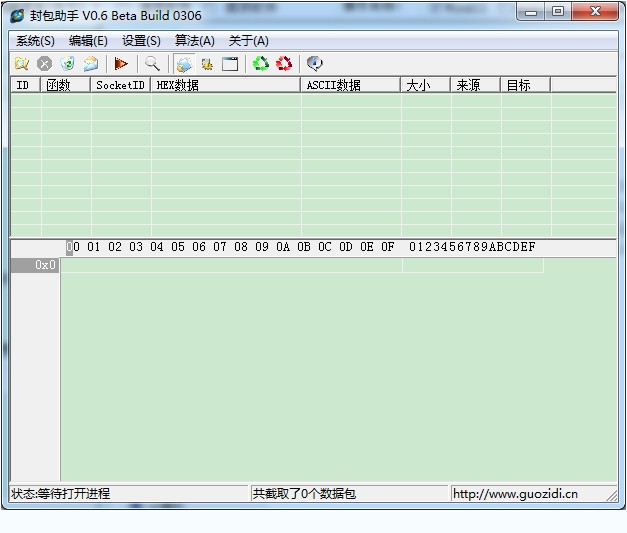Click the 大小 column header

(426, 85)
